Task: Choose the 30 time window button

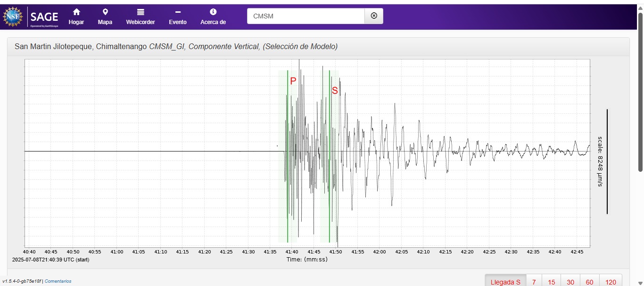Action: [x=570, y=282]
